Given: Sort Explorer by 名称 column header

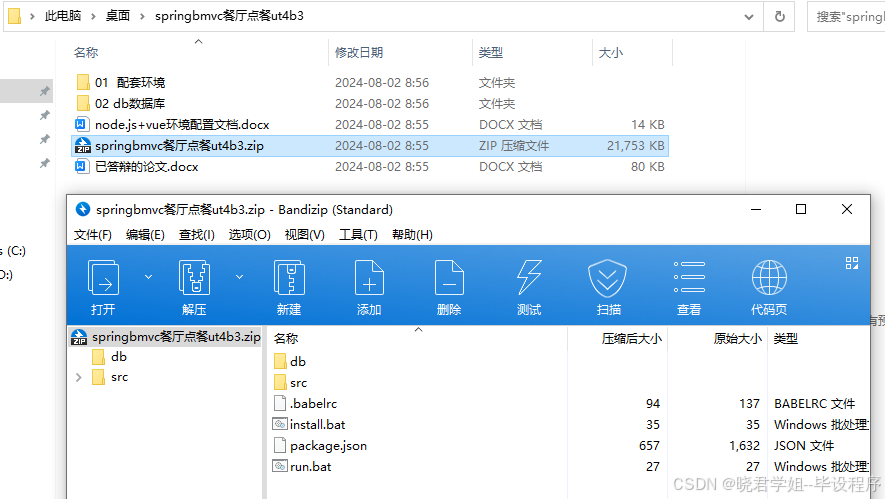Looking at the screenshot, I should [x=86, y=52].
